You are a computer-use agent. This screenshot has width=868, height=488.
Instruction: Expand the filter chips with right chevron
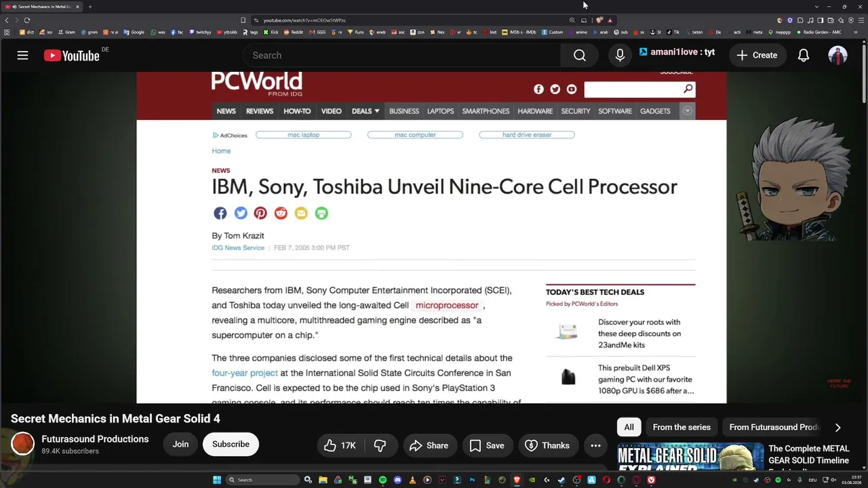click(837, 428)
